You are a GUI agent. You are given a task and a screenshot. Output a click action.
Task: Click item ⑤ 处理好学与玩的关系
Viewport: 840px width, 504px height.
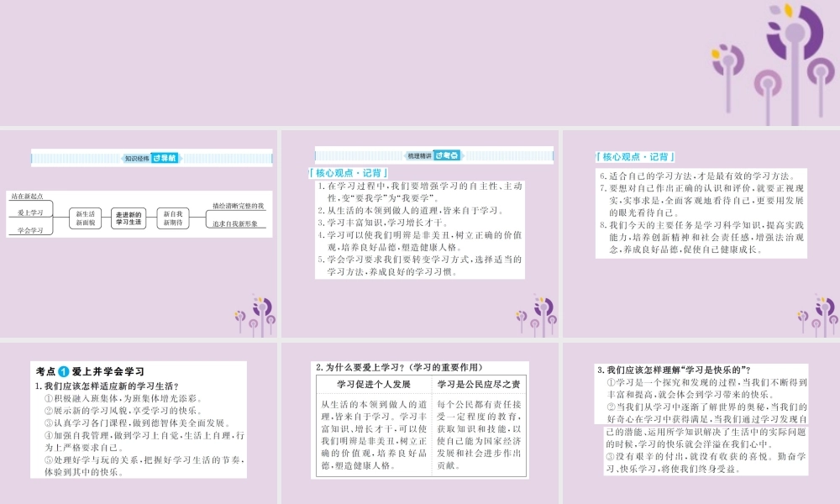tap(144, 466)
